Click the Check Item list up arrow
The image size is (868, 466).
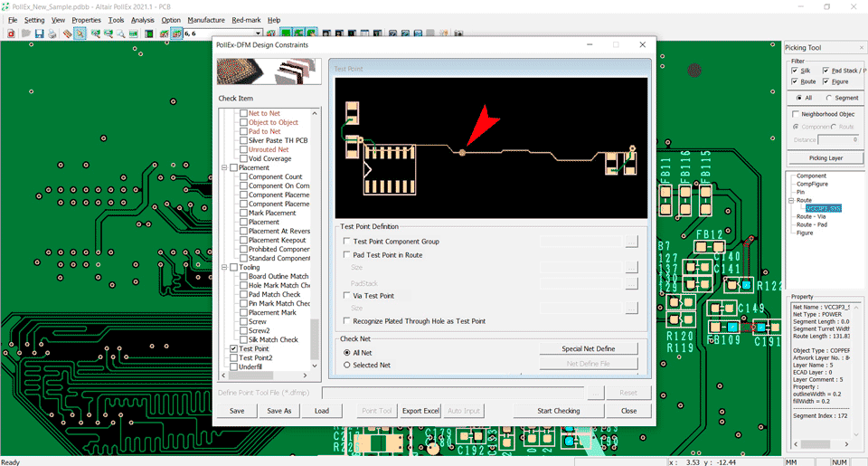(315, 113)
